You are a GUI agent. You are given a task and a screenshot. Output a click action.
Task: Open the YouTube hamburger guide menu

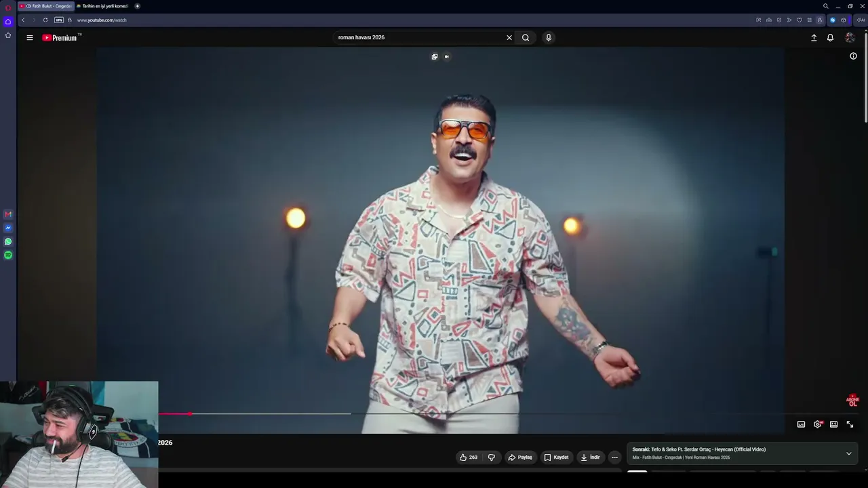(x=30, y=38)
